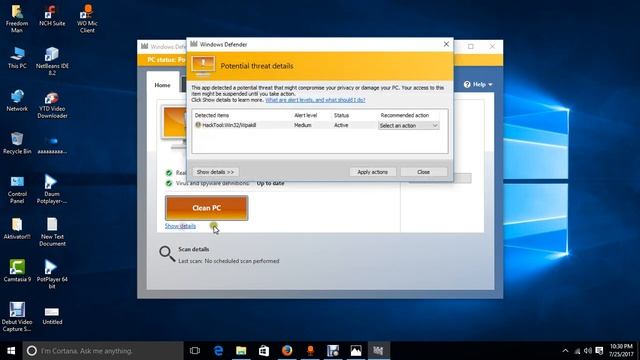
Task: Click the Detected items column header
Action: [211, 116]
